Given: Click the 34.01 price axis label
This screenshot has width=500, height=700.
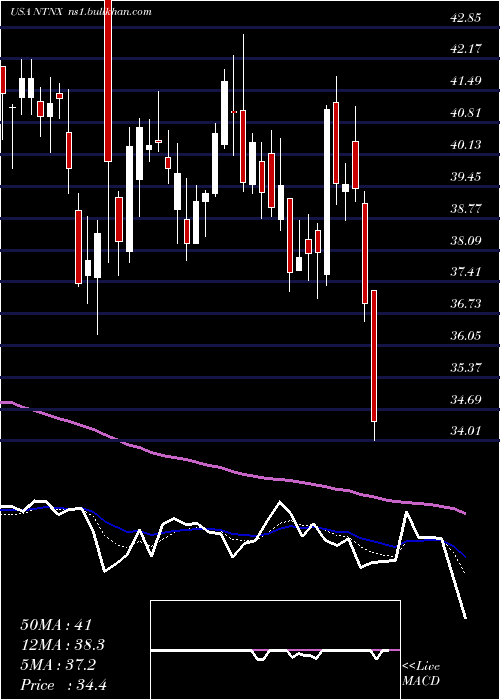Looking at the screenshot, I should [x=466, y=431].
